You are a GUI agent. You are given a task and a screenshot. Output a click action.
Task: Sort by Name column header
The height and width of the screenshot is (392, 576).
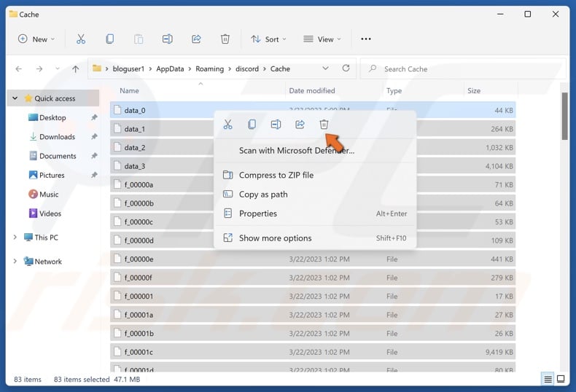point(129,90)
